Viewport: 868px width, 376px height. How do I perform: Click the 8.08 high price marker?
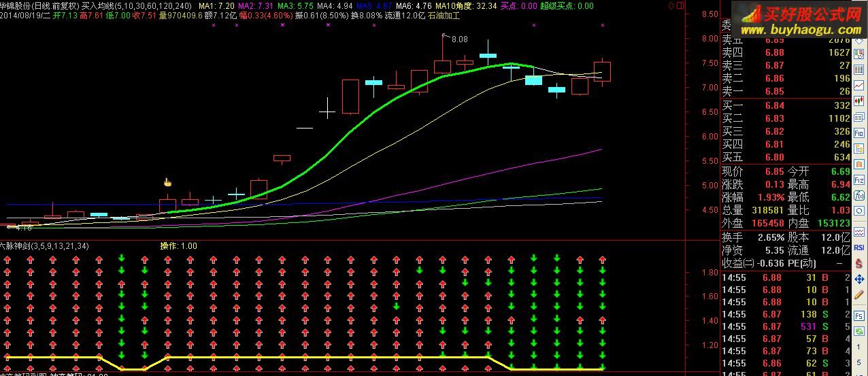[459, 39]
